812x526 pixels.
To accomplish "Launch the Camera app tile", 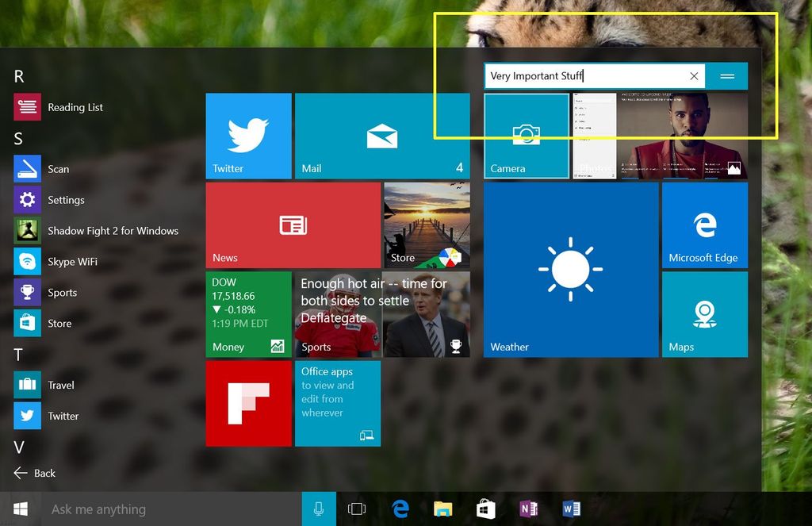I will pyautogui.click(x=527, y=135).
